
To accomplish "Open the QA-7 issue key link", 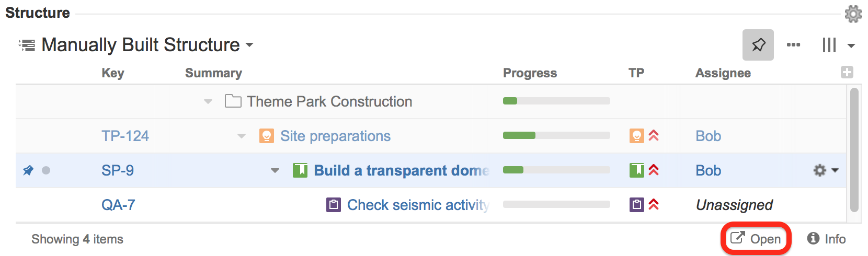I will (x=118, y=205).
